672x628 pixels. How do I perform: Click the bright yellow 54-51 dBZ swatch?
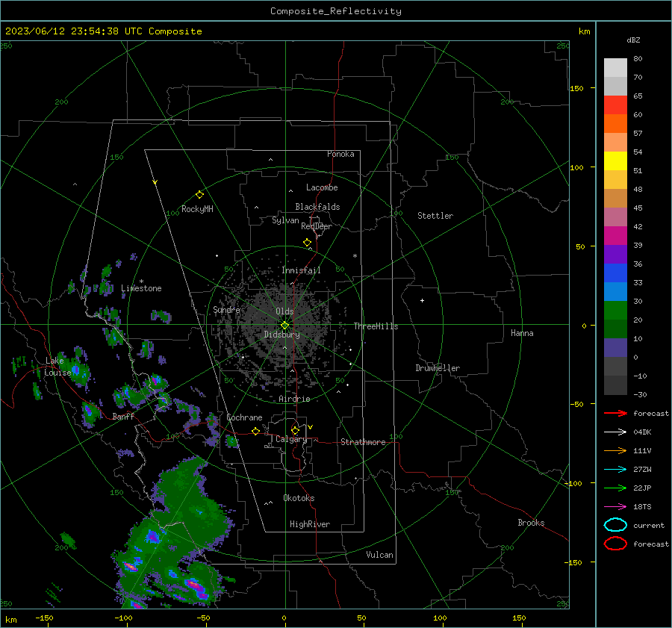coord(615,161)
